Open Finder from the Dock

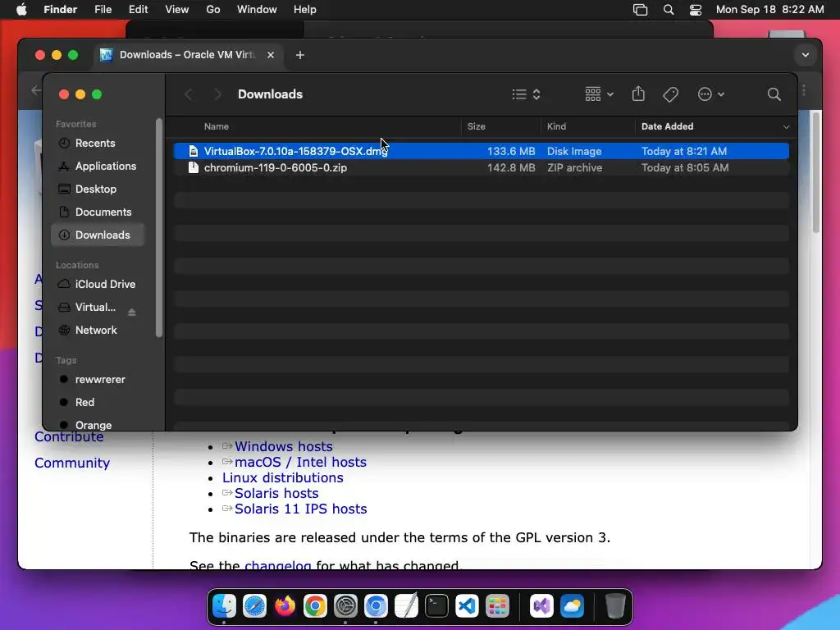pos(224,606)
